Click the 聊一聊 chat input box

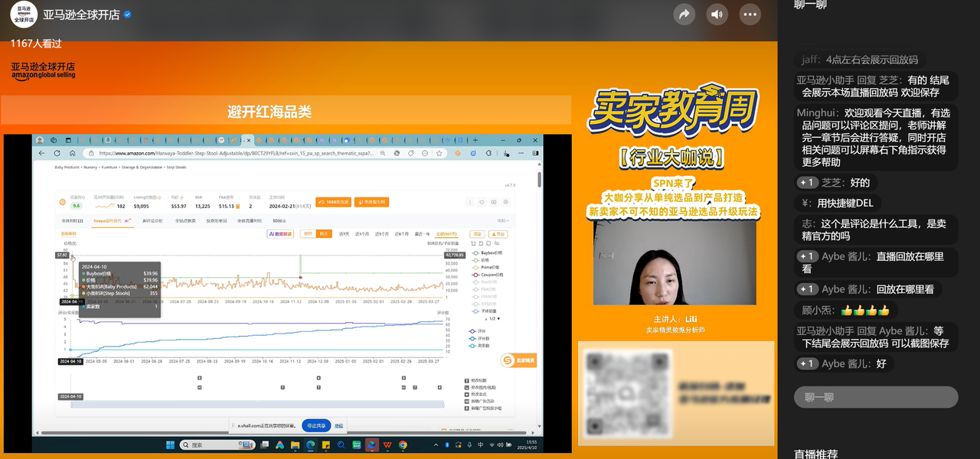[876, 397]
